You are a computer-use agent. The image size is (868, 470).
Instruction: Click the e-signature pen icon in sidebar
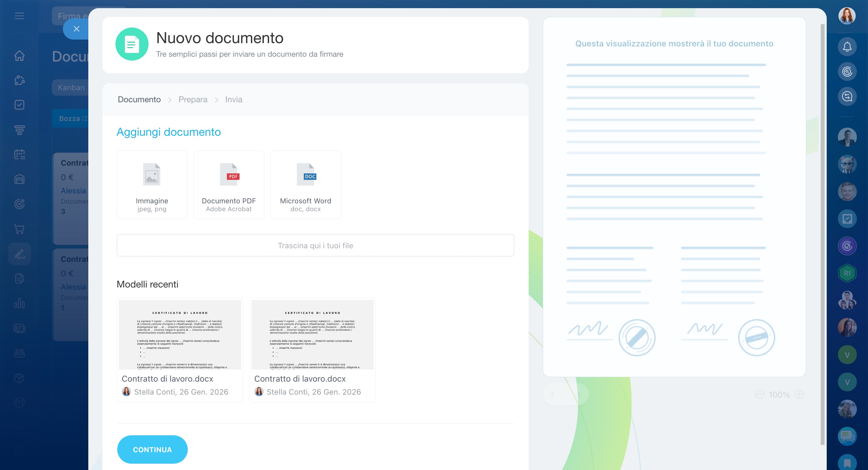click(x=19, y=253)
